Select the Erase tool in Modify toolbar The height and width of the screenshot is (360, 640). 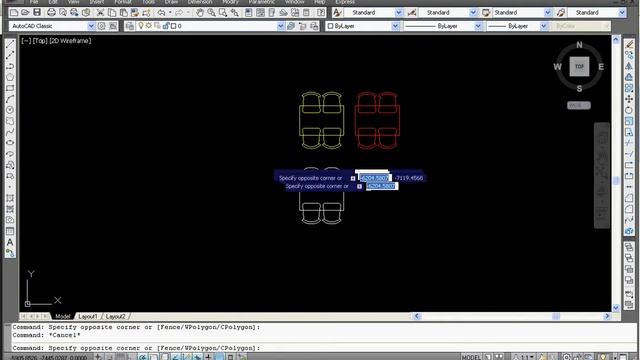pyautogui.click(x=629, y=44)
